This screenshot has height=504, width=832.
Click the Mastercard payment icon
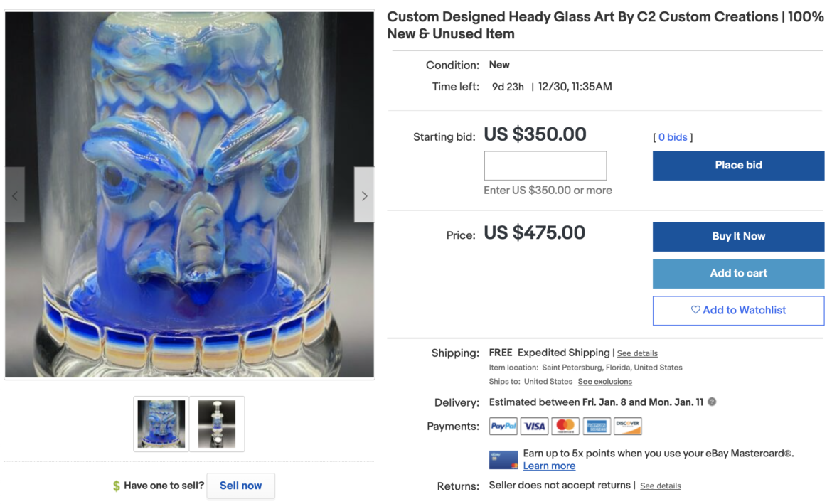click(x=565, y=427)
